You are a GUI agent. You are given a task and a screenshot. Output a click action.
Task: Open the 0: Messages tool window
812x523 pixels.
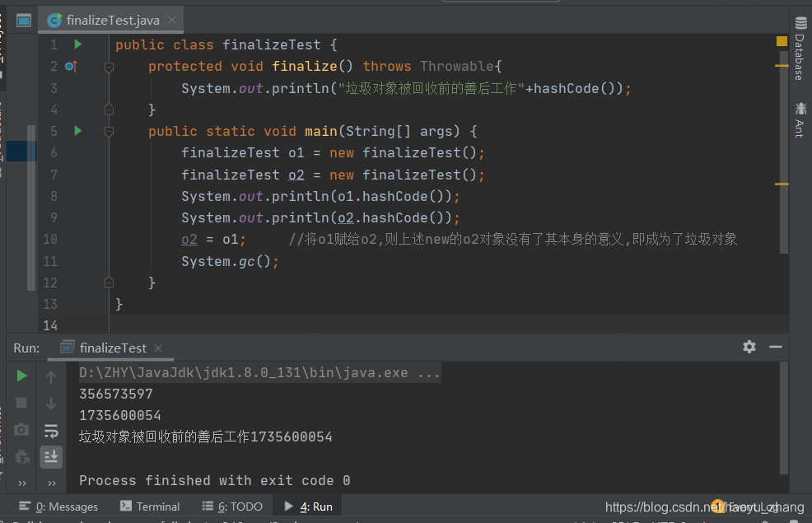coord(58,507)
